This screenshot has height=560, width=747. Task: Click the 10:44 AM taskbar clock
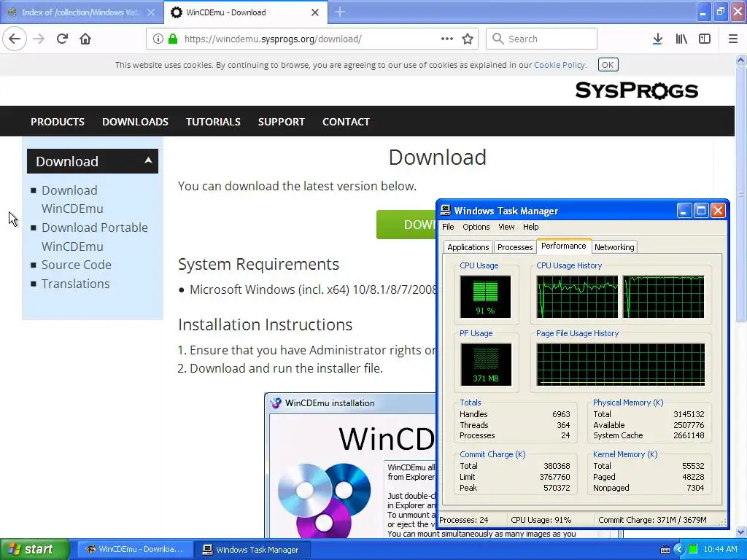pyautogui.click(x=720, y=550)
